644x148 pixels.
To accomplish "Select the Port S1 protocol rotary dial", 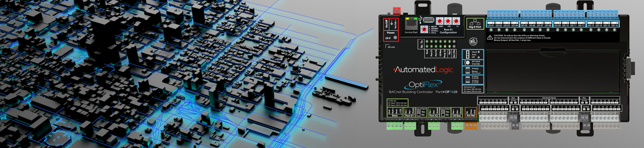I will click(424, 29).
